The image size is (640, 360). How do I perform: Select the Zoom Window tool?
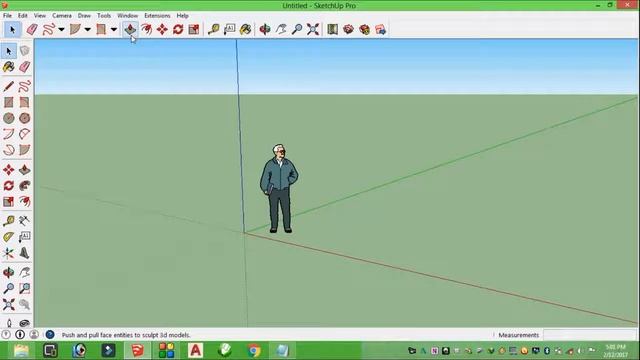coord(24,288)
